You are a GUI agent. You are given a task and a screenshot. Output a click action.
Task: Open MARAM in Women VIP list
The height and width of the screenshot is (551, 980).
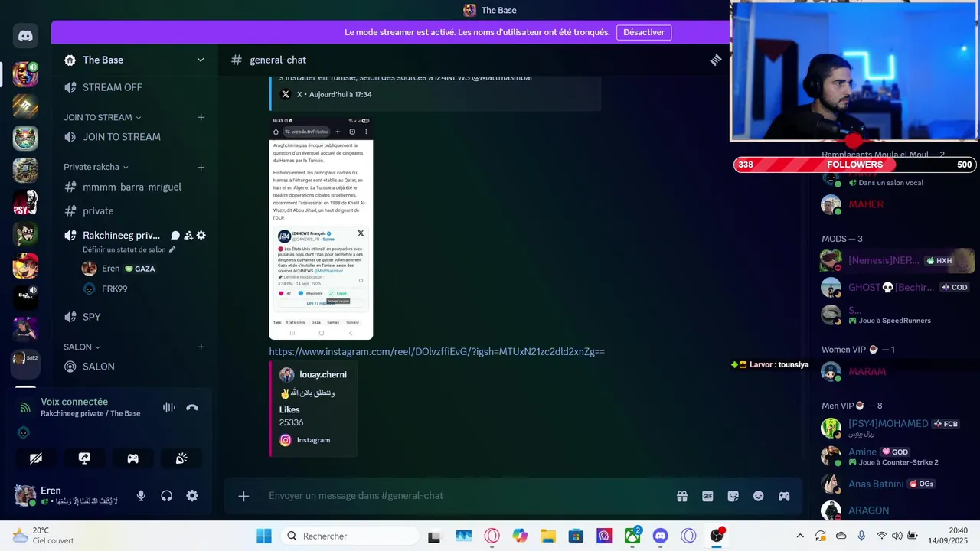867,372
